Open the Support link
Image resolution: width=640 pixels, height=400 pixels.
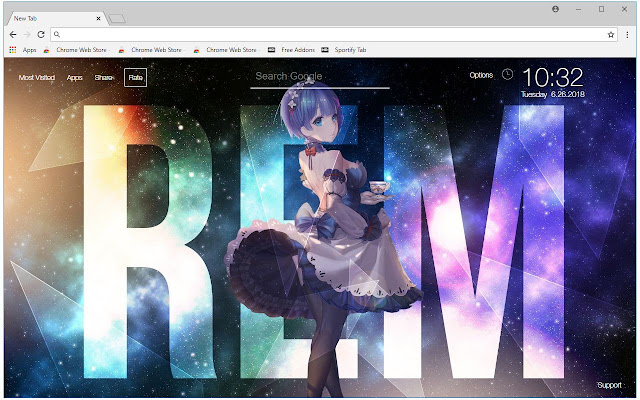[x=609, y=385]
